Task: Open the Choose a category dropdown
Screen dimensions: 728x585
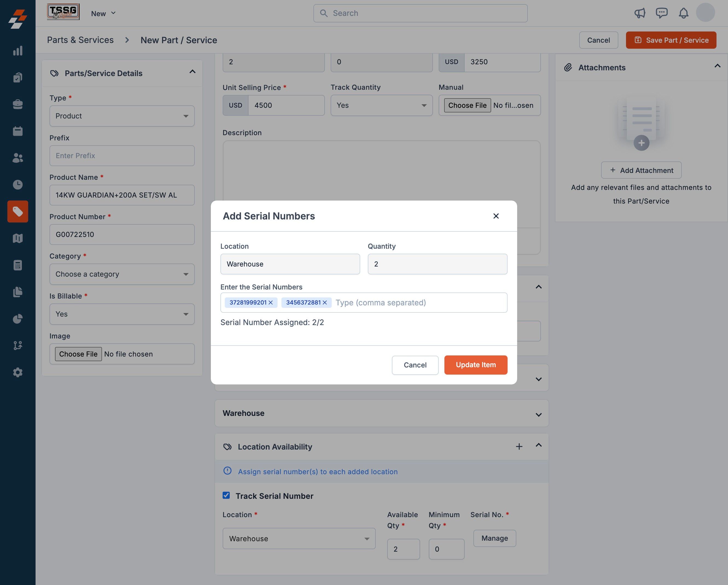Action: tap(122, 274)
